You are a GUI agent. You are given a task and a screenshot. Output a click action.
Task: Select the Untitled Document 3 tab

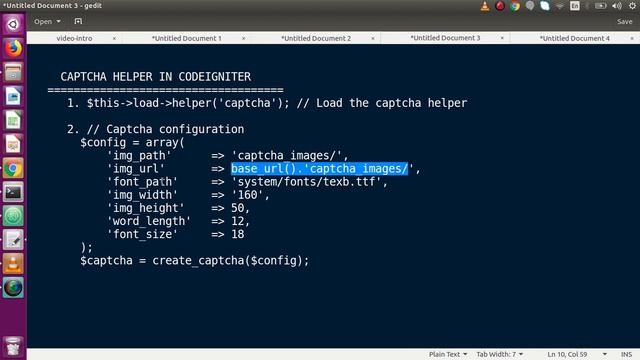(445, 38)
